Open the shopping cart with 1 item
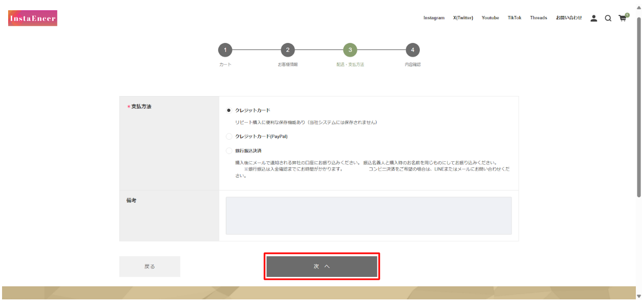This screenshot has height=304, width=644. pyautogui.click(x=622, y=17)
